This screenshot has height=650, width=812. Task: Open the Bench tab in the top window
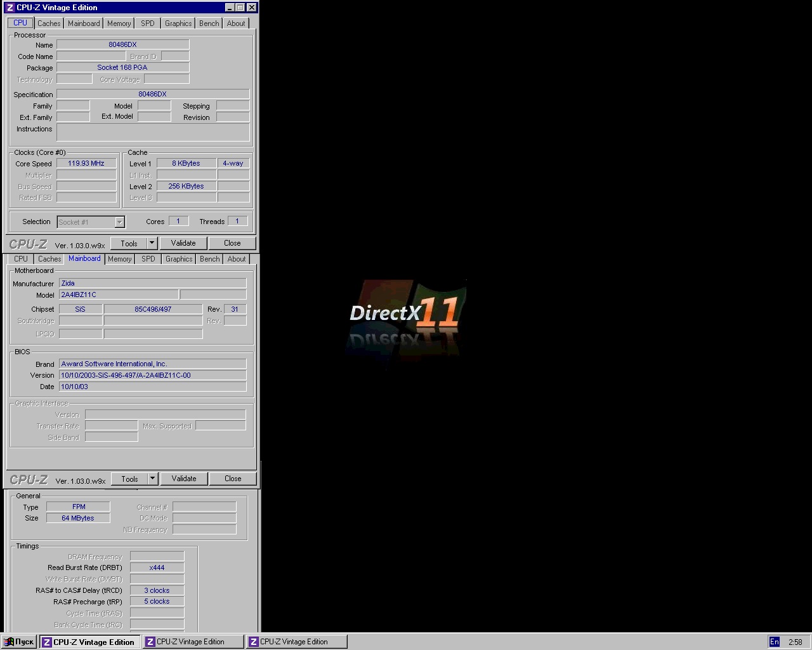click(209, 23)
